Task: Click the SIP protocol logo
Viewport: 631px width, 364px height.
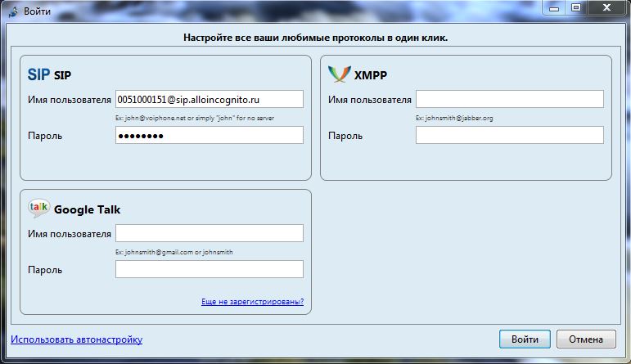Action: point(38,74)
